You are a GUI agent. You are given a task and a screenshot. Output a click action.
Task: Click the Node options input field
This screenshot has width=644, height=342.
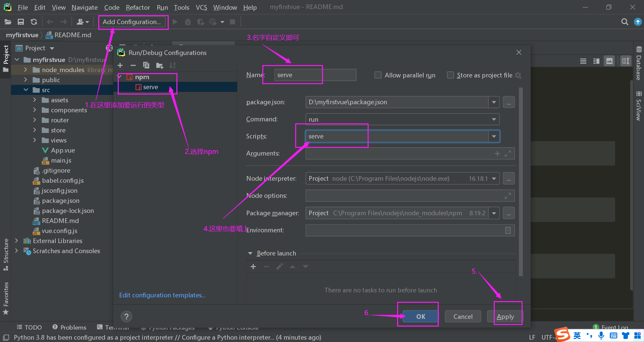point(410,196)
